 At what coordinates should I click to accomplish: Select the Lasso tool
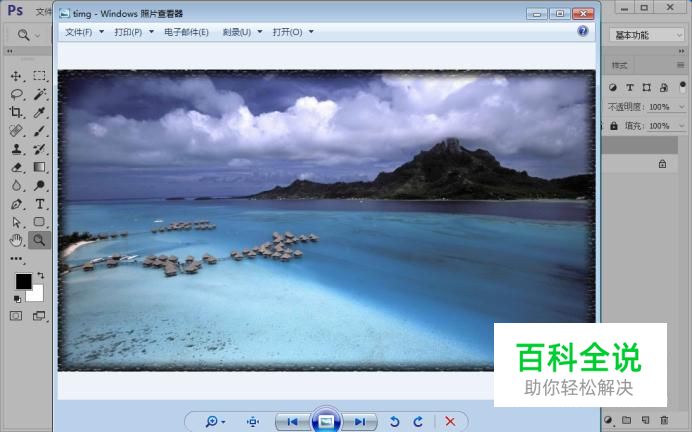click(x=16, y=94)
